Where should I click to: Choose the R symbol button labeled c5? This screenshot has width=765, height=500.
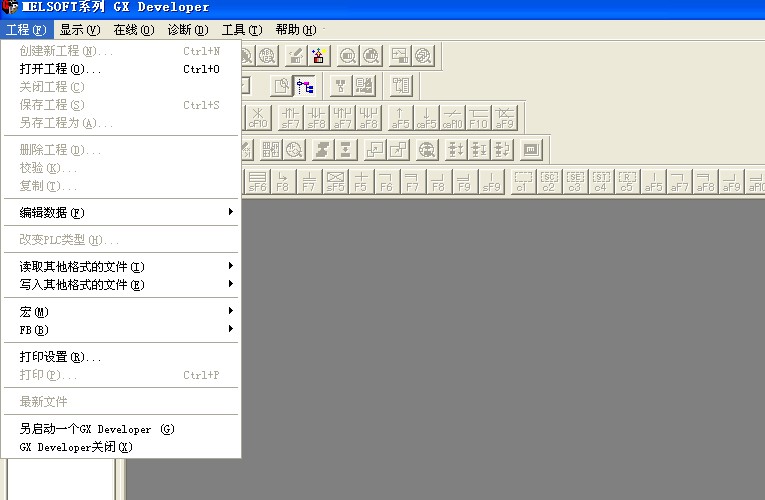626,181
